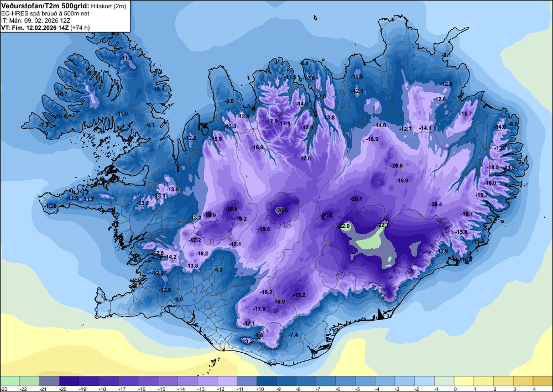Pick the legend swatch between -10 and -9
The width and height of the screenshot is (553, 392).
pos(267,381)
